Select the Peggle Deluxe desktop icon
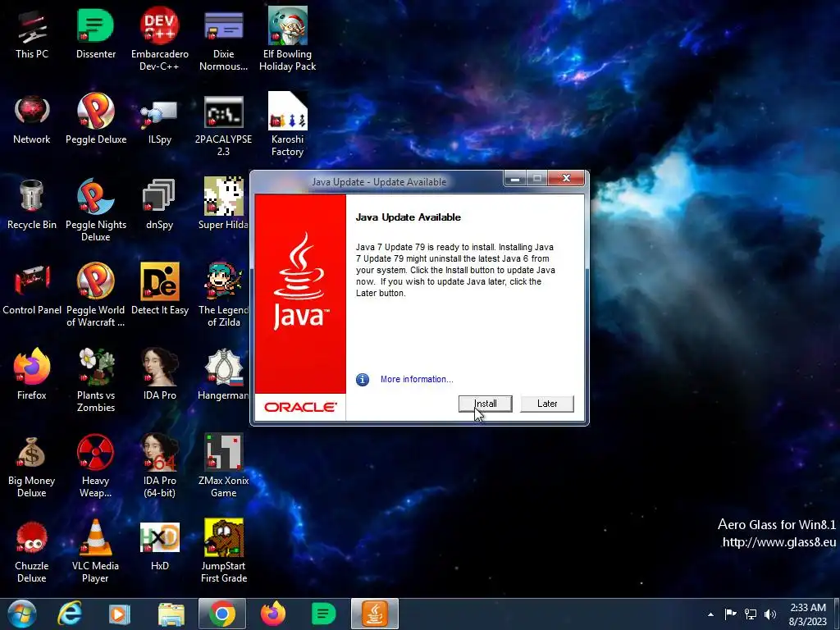The width and height of the screenshot is (840, 630). tap(96, 119)
